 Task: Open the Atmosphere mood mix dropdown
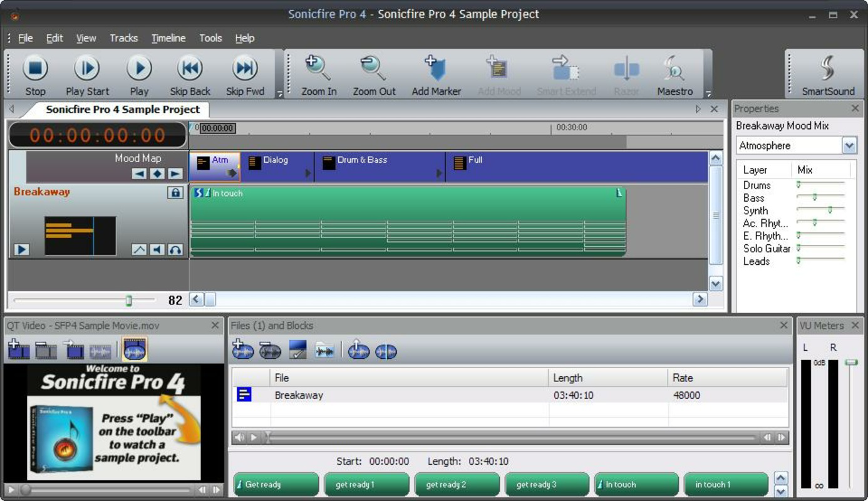point(849,146)
